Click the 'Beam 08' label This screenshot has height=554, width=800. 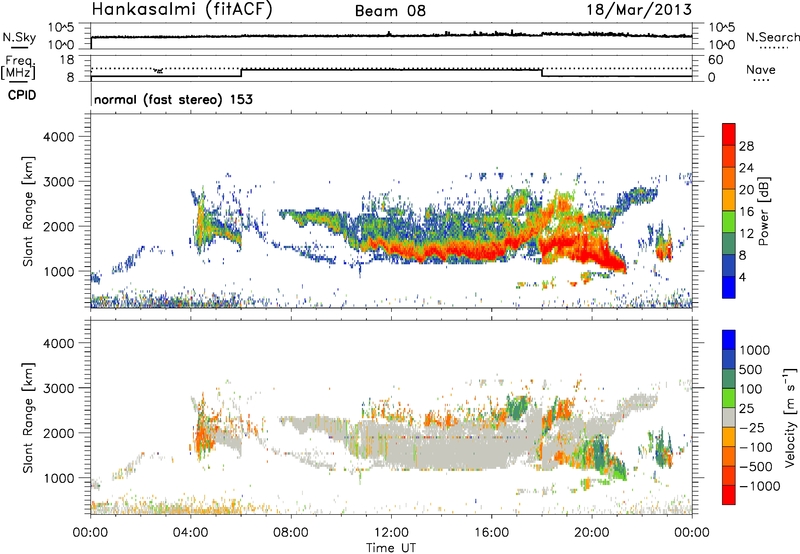coord(390,11)
